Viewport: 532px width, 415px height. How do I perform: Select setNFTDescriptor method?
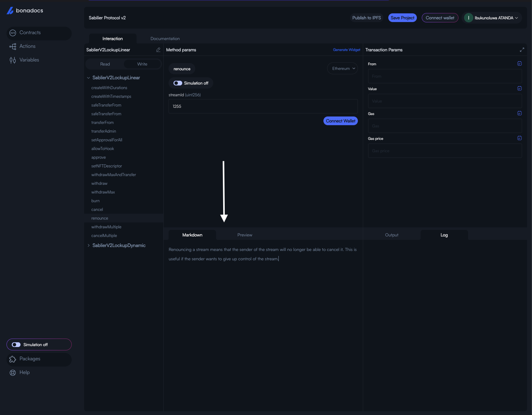click(106, 166)
